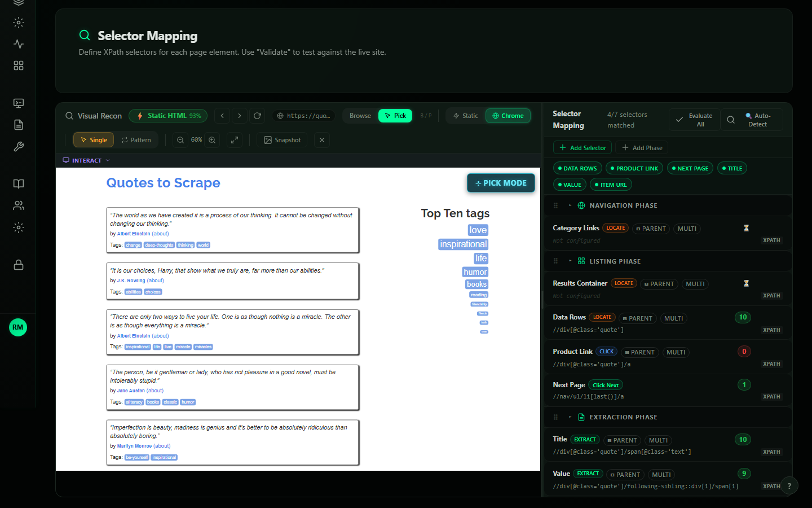Click the Add Phase button

point(642,148)
